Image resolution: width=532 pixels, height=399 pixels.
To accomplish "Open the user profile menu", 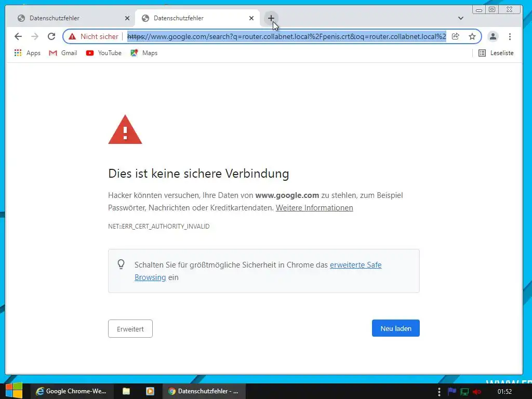I will (493, 36).
